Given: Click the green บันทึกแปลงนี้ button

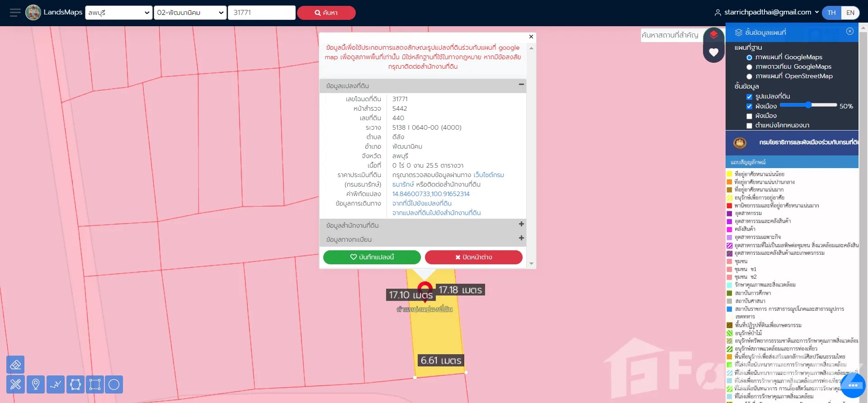Looking at the screenshot, I should click(372, 257).
